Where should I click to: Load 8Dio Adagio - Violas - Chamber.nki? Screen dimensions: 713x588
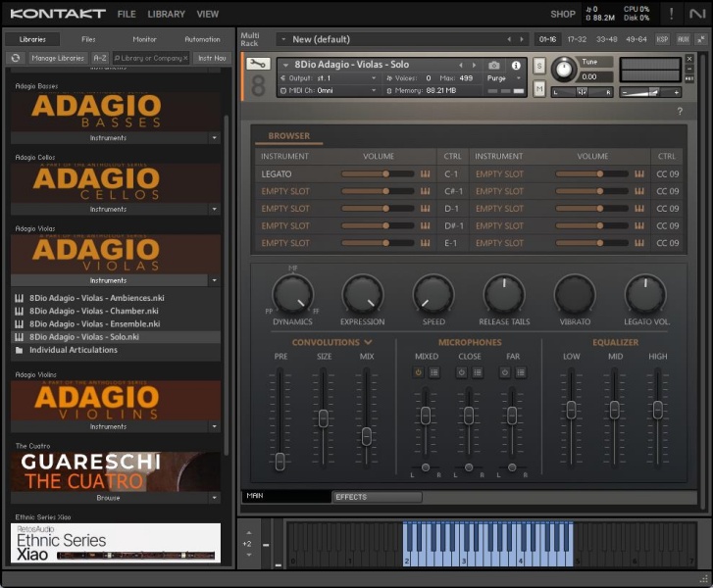point(93,311)
